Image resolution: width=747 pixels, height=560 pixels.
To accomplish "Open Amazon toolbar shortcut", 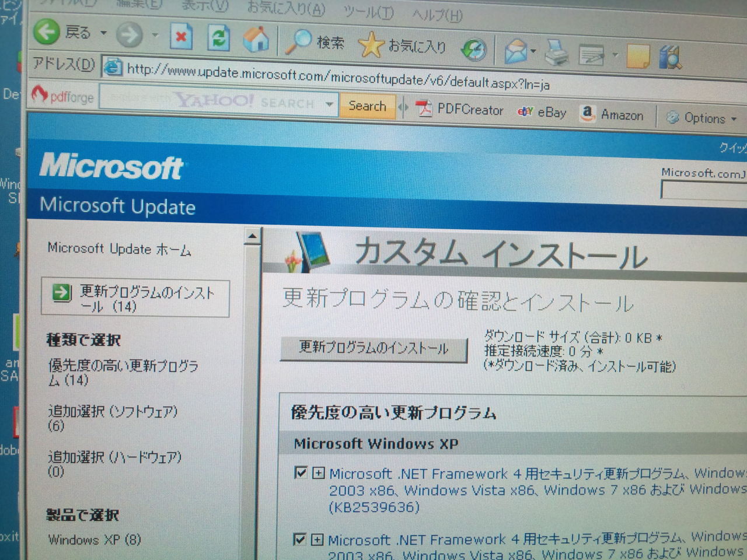I will coord(612,114).
